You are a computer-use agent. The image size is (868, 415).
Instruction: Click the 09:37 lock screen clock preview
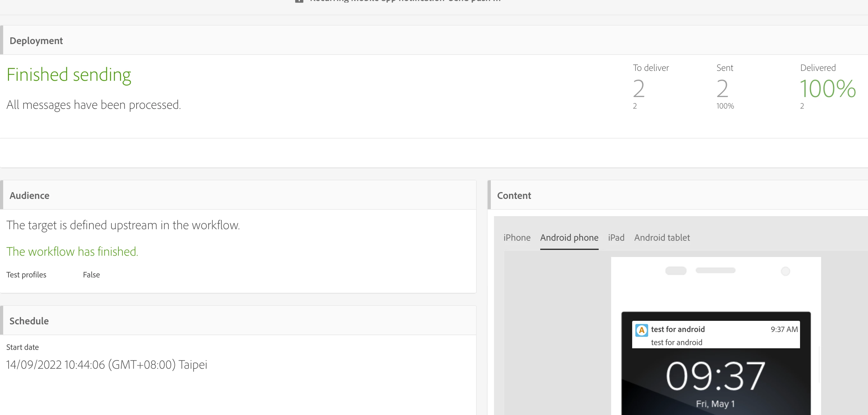715,376
